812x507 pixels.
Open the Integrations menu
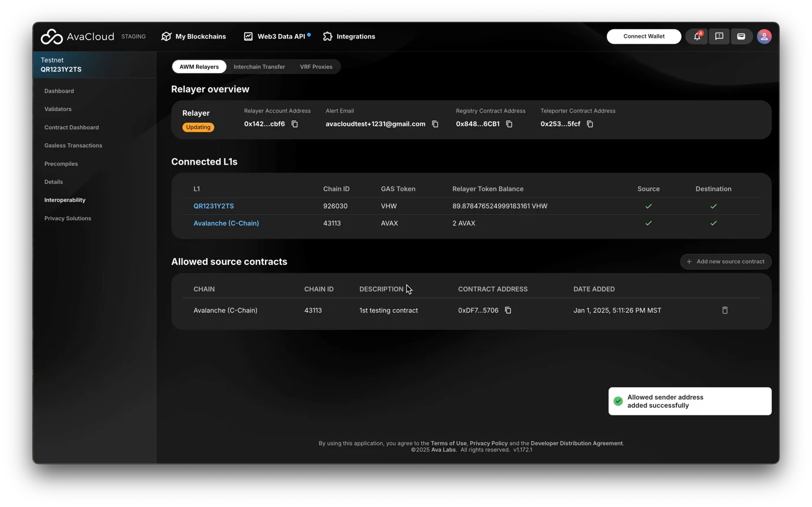(349, 37)
